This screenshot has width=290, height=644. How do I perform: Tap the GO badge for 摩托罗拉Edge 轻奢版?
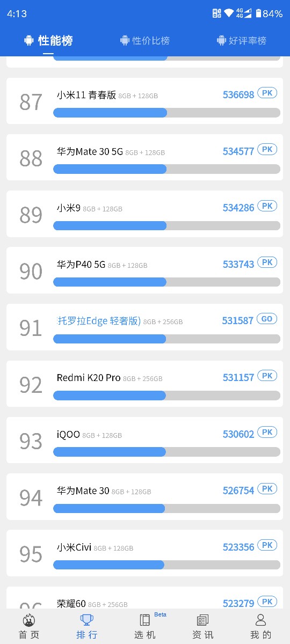[267, 319]
